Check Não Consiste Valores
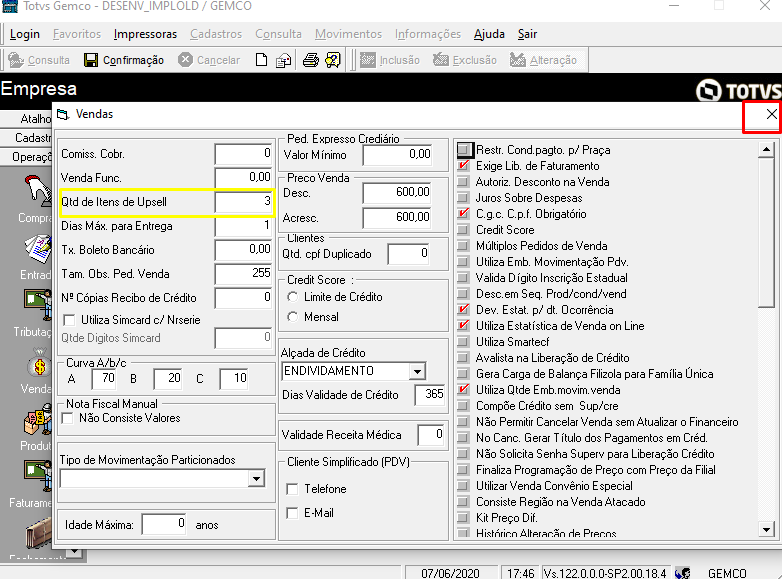This screenshot has height=579, width=782. point(67,418)
